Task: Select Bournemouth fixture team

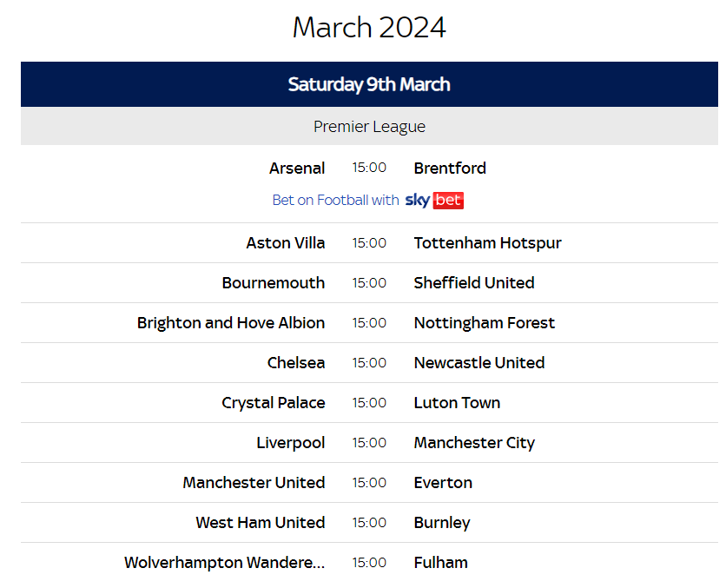Action: (x=274, y=283)
